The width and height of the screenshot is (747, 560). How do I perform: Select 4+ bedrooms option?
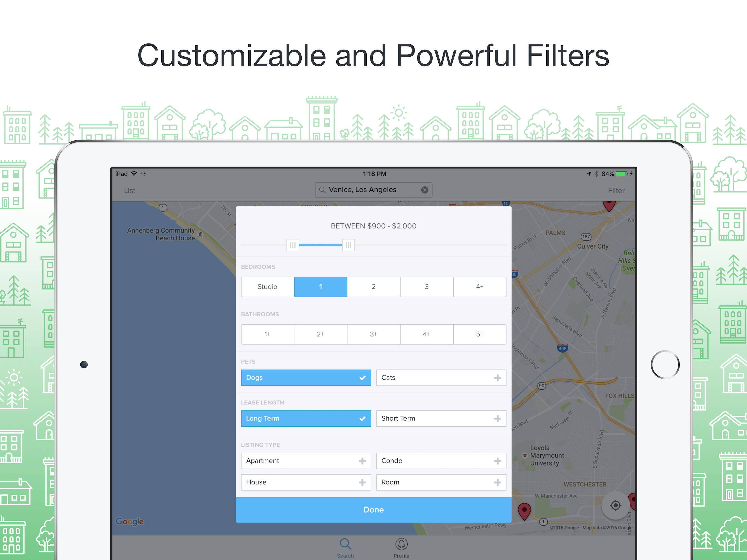pos(480,287)
